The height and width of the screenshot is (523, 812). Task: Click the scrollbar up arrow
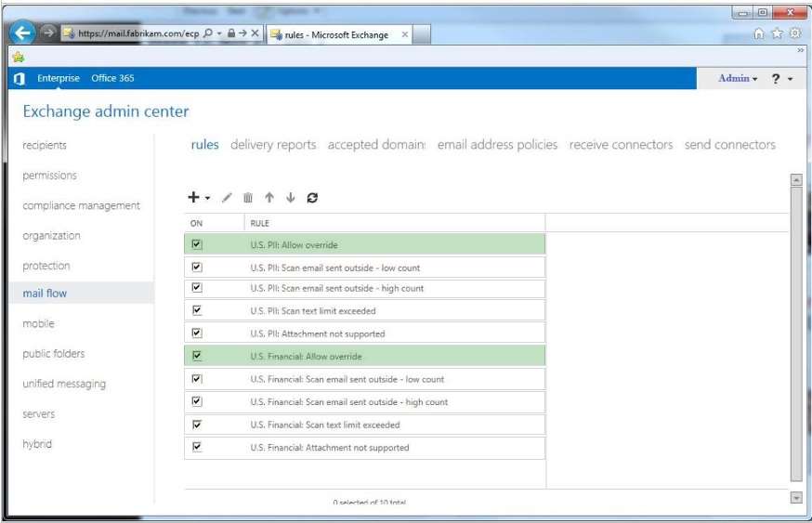point(796,180)
